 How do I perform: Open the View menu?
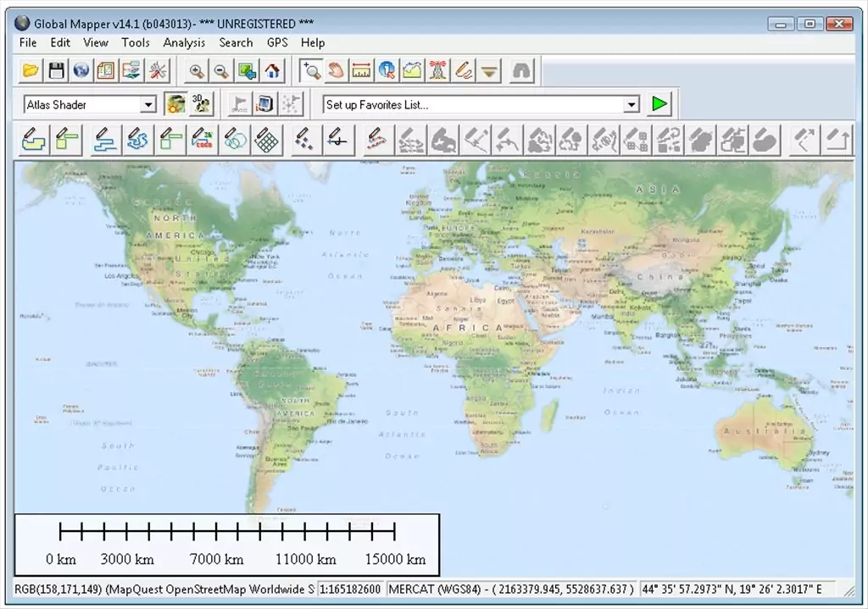click(x=95, y=42)
